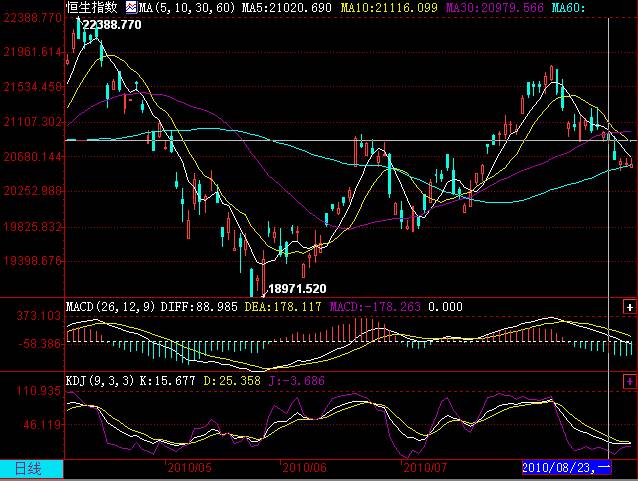Click the 2010/07 date axis label
638x481 pixels.
coord(425,468)
